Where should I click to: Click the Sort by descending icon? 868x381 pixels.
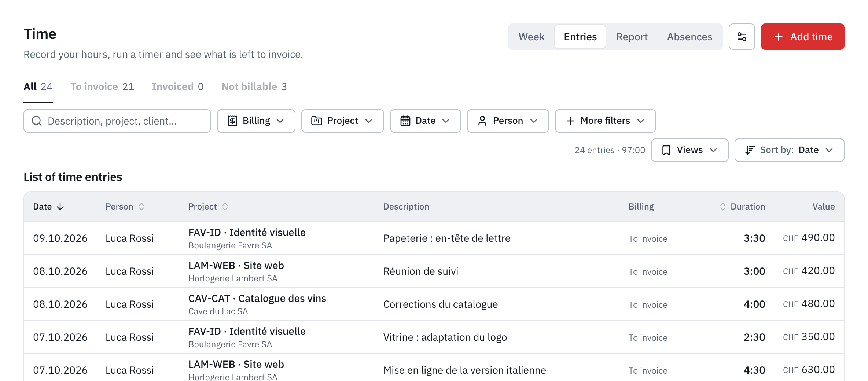click(x=750, y=150)
